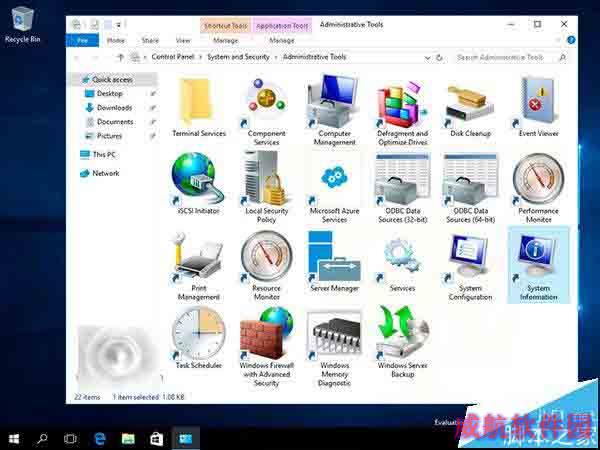The image size is (600, 450).
Task: Open the Terminal Services folder
Action: pos(199,107)
